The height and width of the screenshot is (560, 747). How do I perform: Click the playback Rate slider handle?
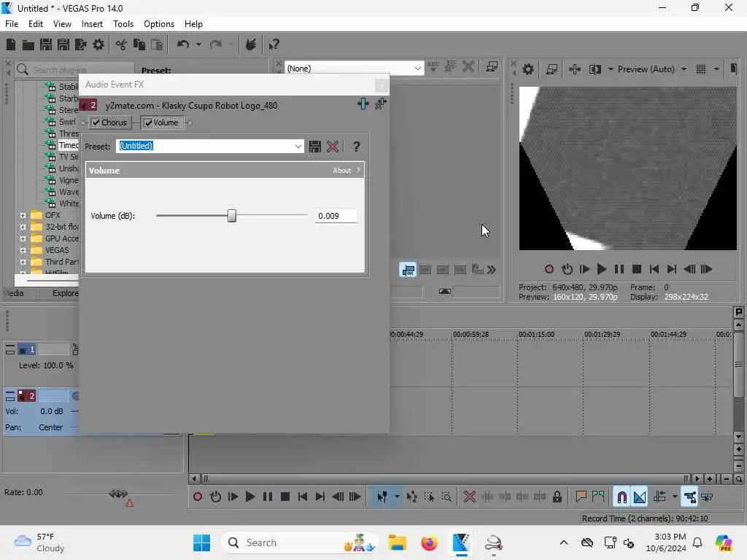[x=118, y=494]
